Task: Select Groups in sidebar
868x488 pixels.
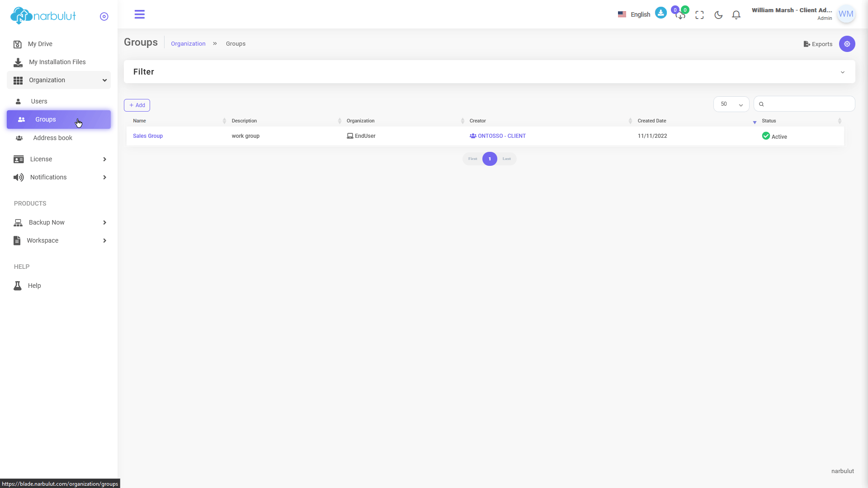Action: click(x=59, y=119)
